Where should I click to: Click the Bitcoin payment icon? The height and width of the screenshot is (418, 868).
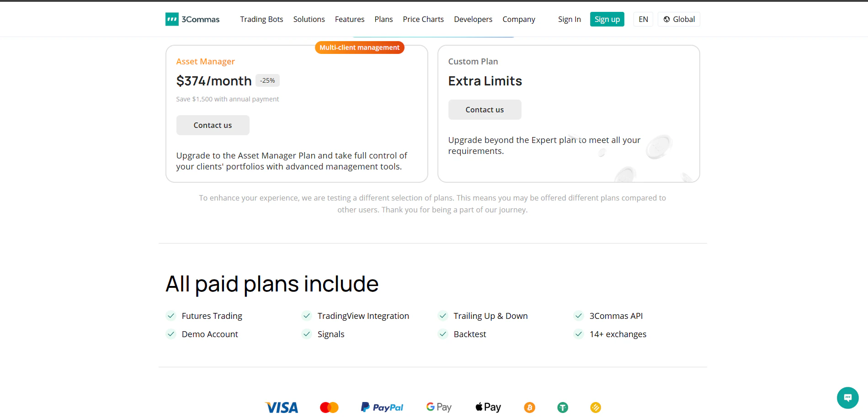click(529, 407)
